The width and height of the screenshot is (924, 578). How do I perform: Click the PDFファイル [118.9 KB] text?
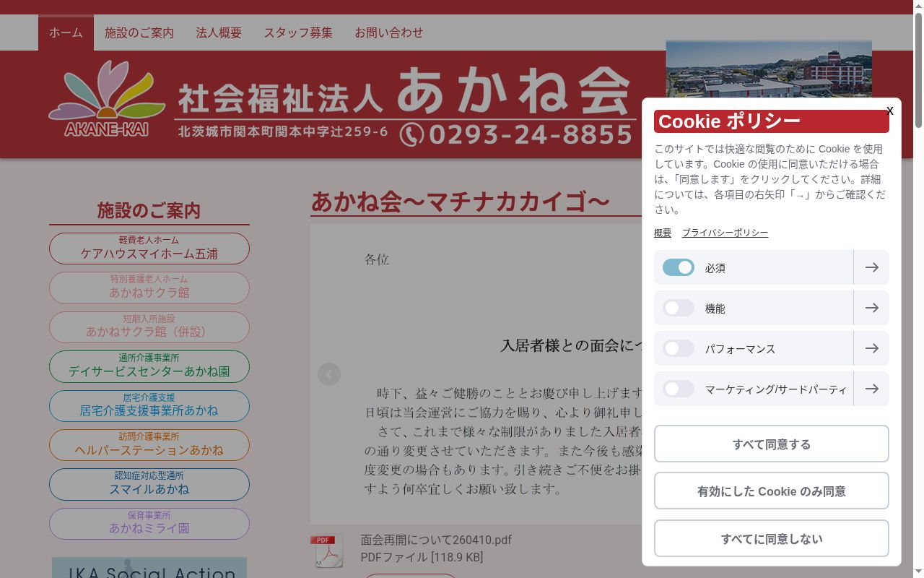(x=422, y=557)
